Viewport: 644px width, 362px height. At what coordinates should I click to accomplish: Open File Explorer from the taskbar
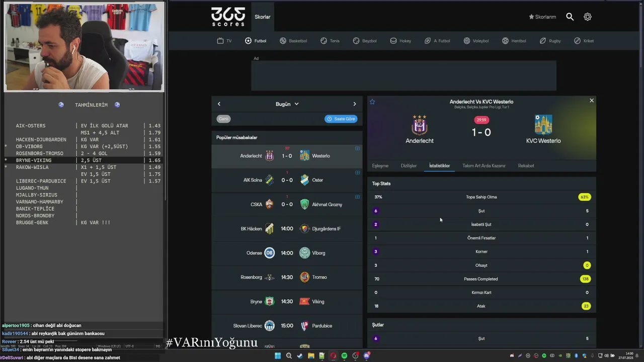[311, 356]
